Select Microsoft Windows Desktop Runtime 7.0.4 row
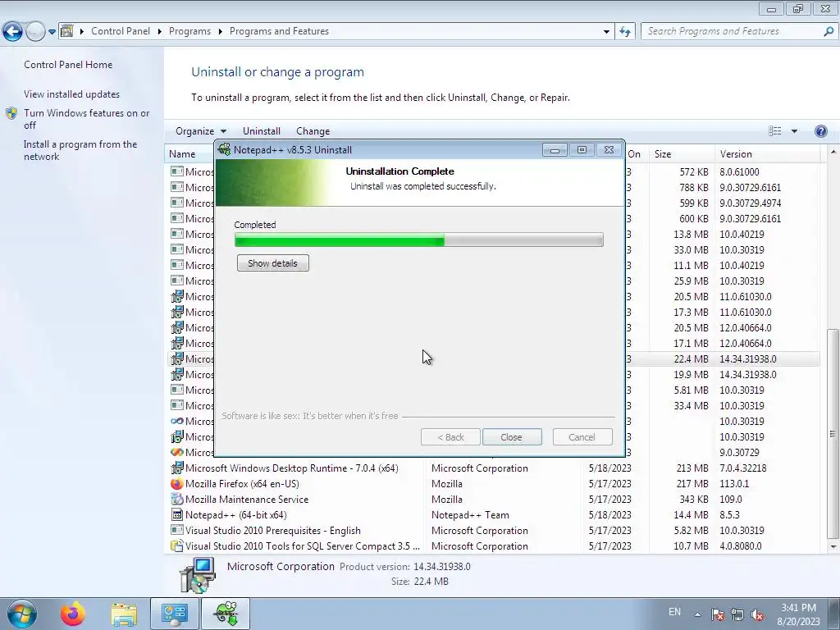The height and width of the screenshot is (630, 840). click(x=491, y=468)
